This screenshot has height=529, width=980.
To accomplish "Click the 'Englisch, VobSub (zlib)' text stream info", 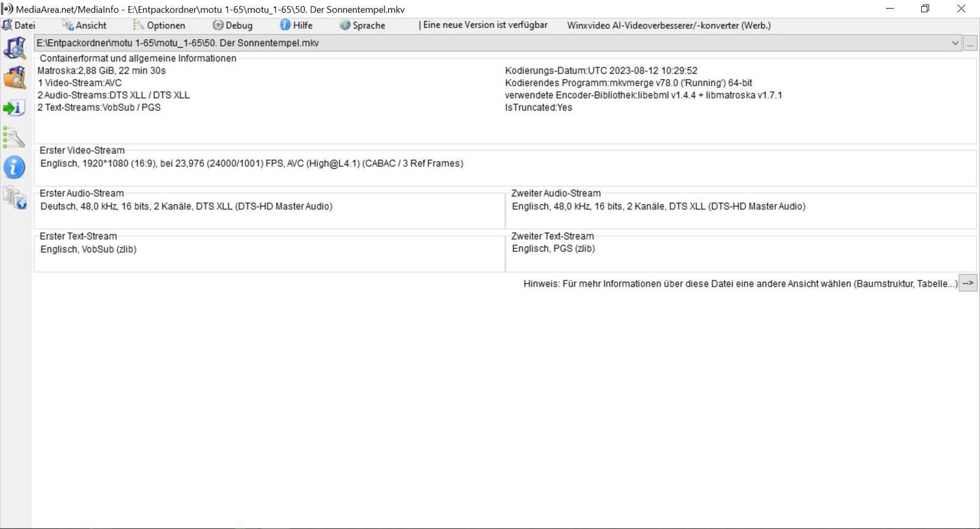I will (x=88, y=249).
